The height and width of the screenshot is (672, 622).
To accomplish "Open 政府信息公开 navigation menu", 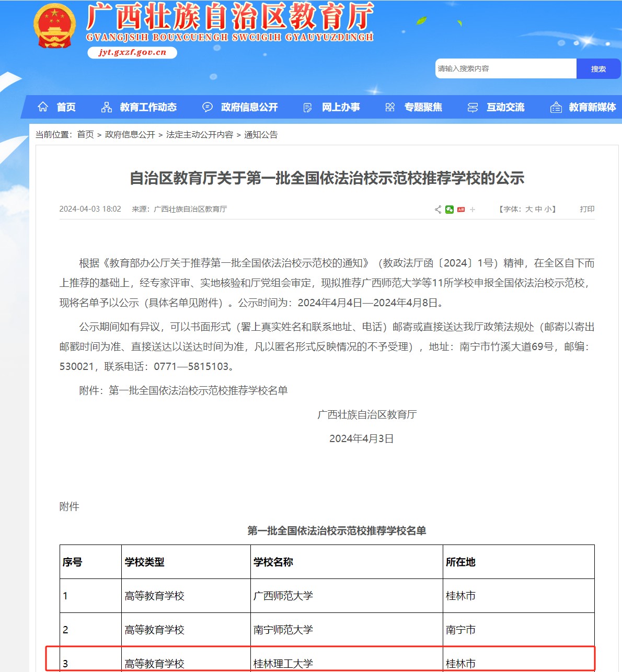I will point(249,107).
